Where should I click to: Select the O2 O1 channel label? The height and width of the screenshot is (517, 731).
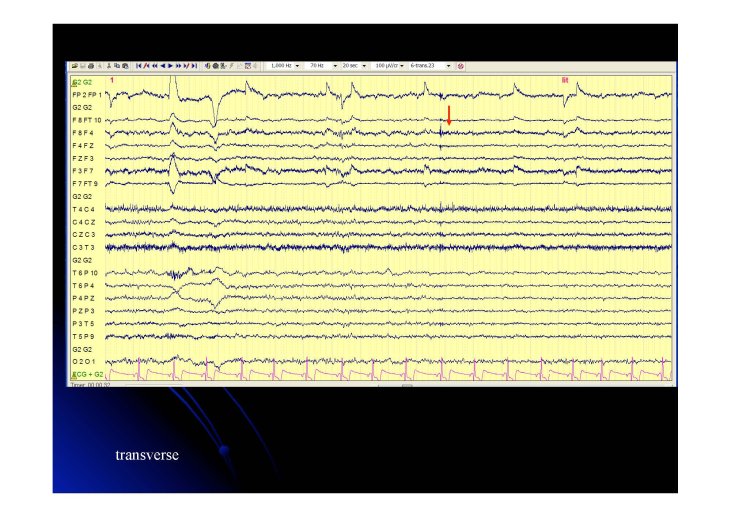(x=83, y=362)
